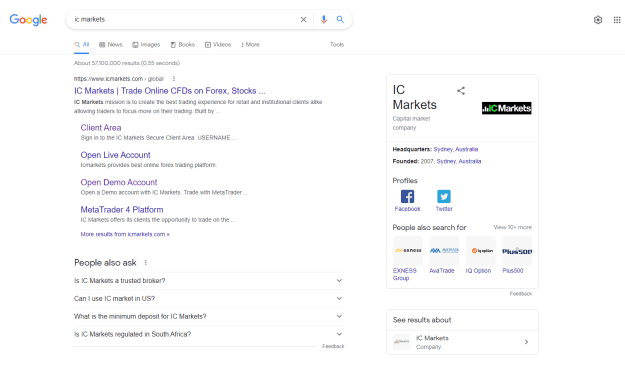View 10+ more related searches
This screenshot has width=625, height=368.
point(513,227)
